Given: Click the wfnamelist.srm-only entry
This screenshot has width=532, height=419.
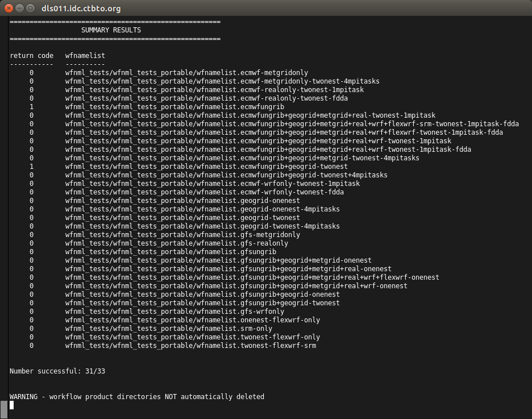Looking at the screenshot, I should tap(169, 329).
